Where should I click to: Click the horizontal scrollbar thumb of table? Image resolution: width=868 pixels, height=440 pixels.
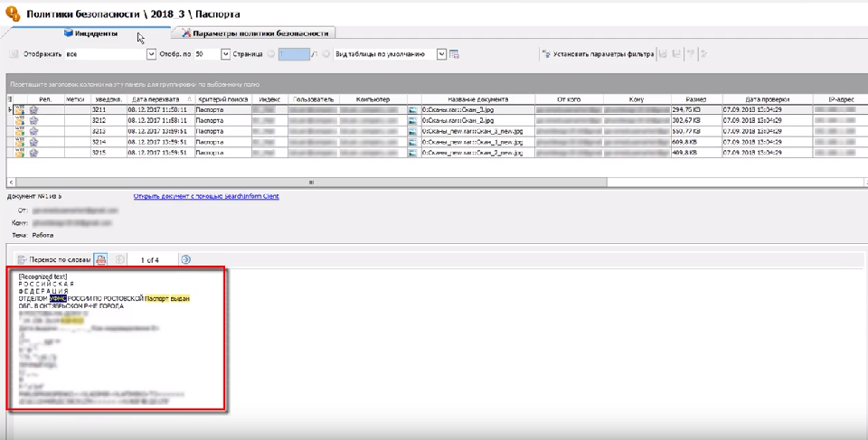click(312, 183)
